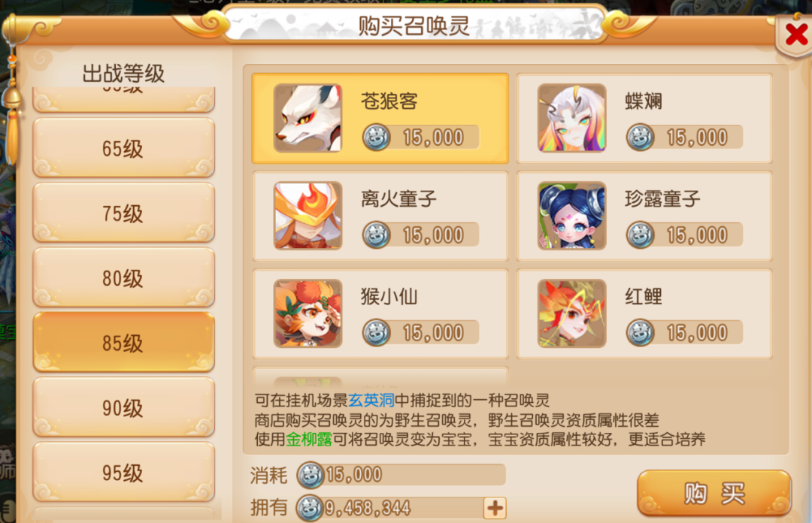Choose the 离火童子 flame helmet portrait

click(308, 216)
